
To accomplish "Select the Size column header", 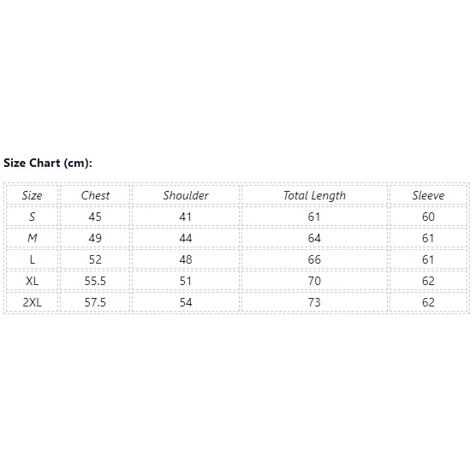I will click(32, 195).
